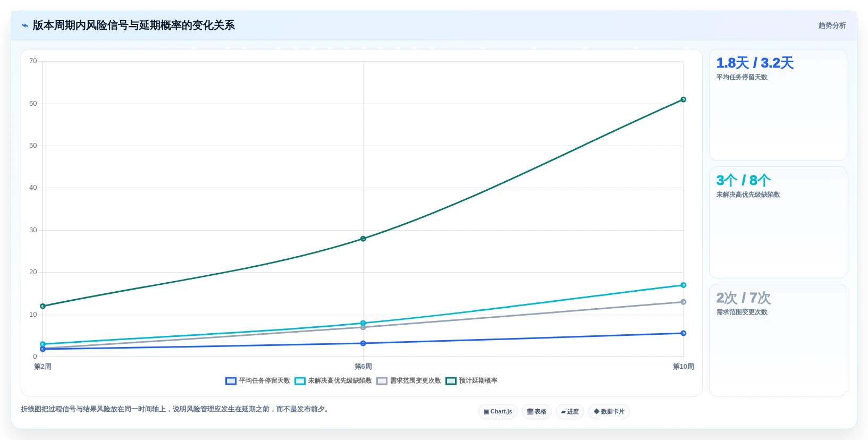Viewport: 868px width, 440px height.
Task: Click legend label 需求范围变更次数
Action: 416,381
